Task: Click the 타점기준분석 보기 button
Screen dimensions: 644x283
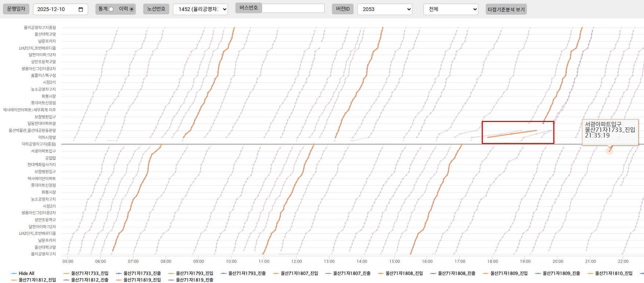Action: (x=506, y=9)
